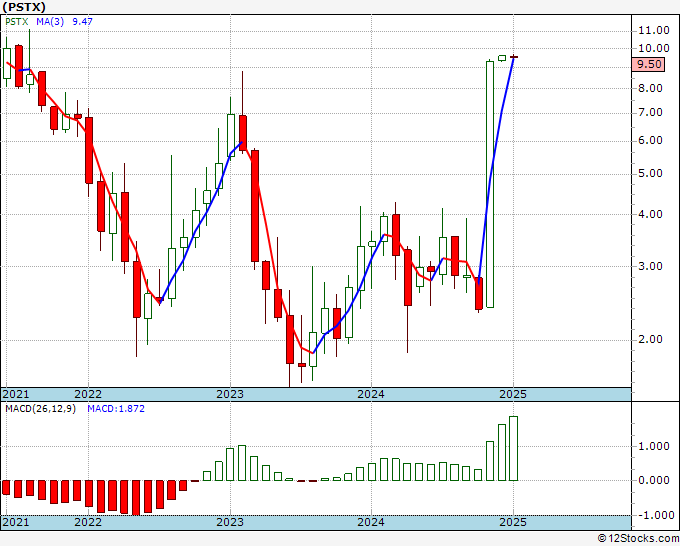
Task: Click the 2.00 price axis label
Action: (650, 339)
